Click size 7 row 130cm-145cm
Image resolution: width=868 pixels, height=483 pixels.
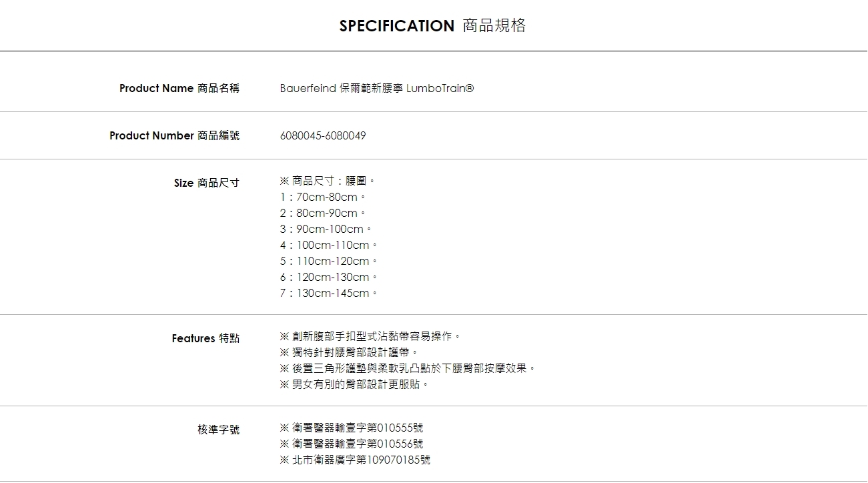(328, 293)
